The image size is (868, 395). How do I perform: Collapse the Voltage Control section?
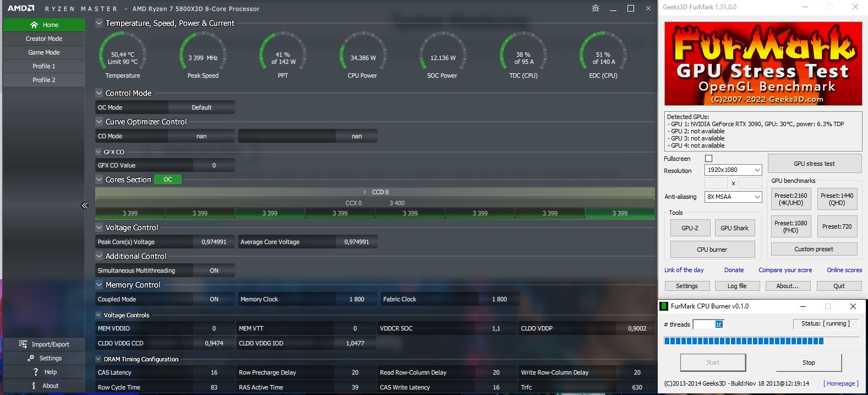pos(100,228)
